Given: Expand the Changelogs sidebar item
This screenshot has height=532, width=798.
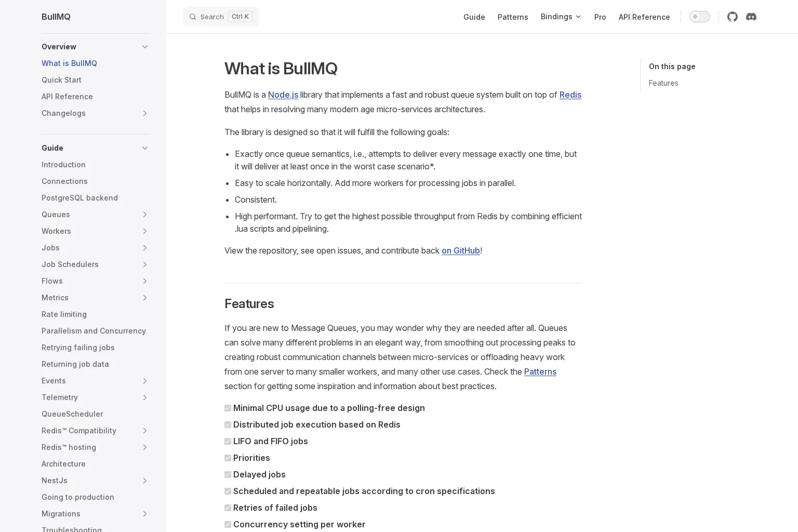Looking at the screenshot, I should click(145, 113).
